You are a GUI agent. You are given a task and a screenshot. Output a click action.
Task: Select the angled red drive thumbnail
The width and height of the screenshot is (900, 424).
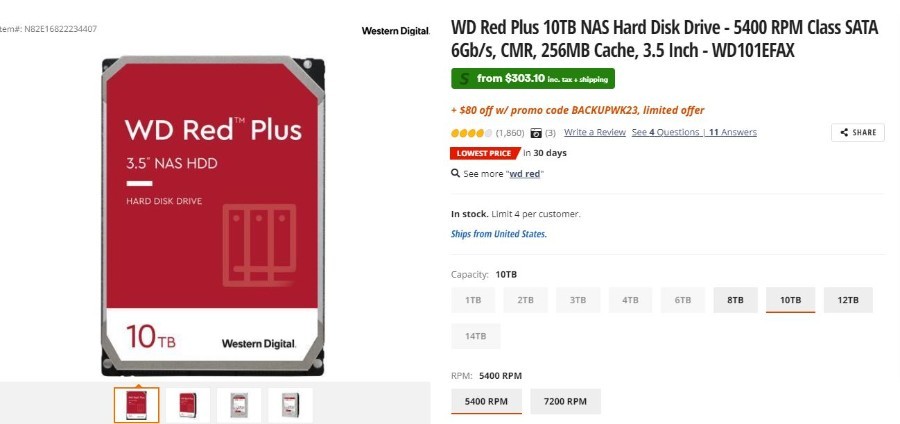click(x=188, y=405)
